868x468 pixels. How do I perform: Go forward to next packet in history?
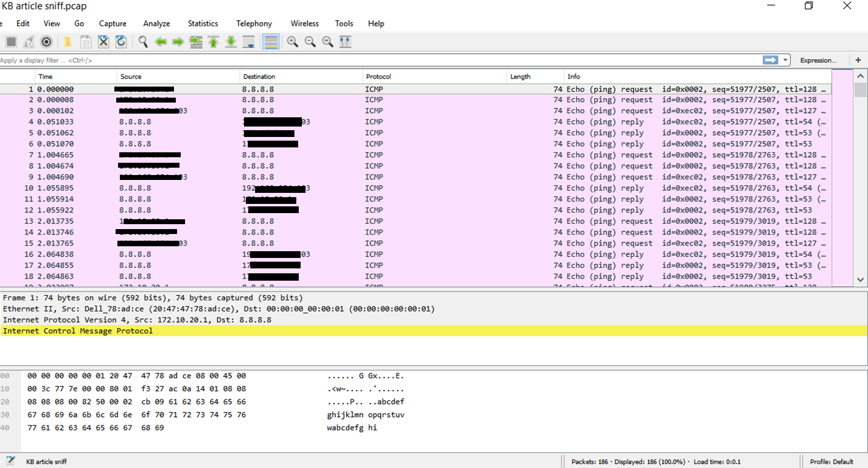pos(178,42)
